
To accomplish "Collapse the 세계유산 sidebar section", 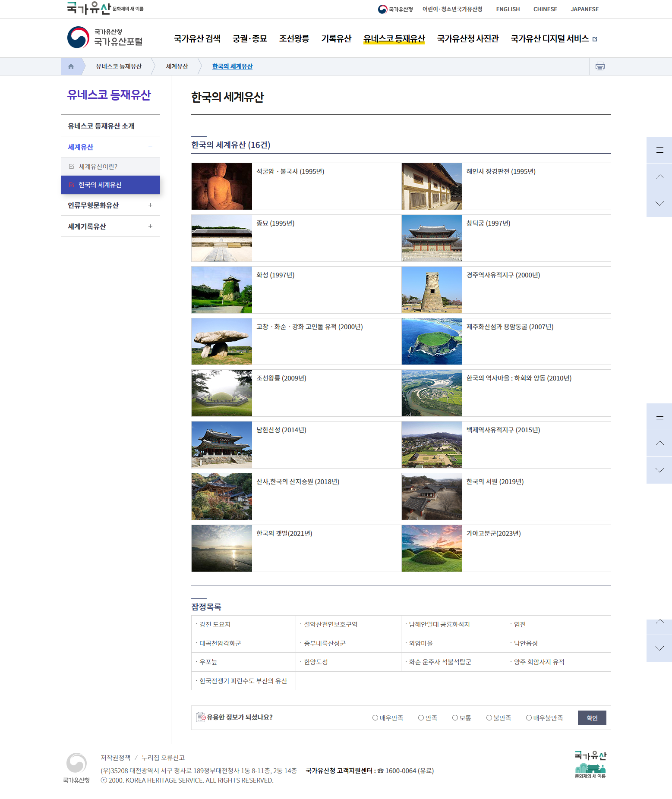I will (150, 147).
